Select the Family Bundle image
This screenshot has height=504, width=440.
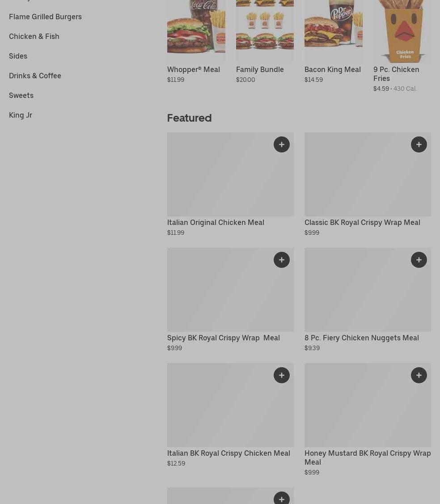(265, 30)
